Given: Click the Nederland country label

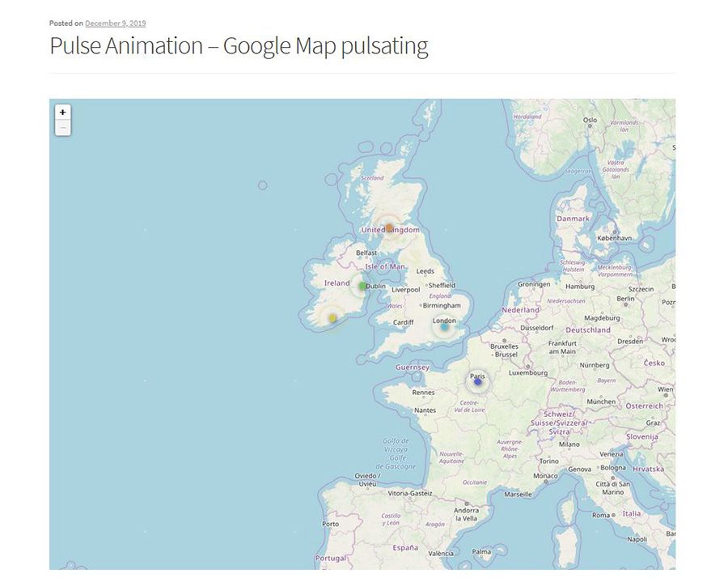Looking at the screenshot, I should pos(520,310).
